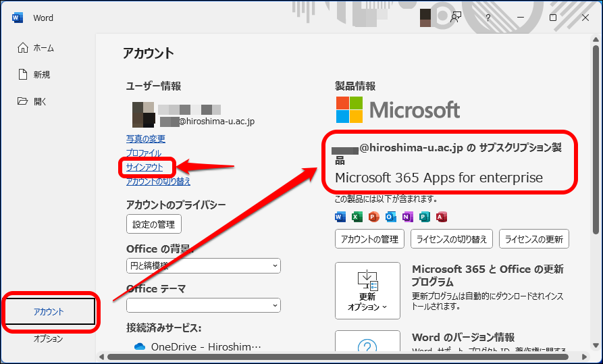Click the user avatar under ユーザー情報
Viewport: 603px width, 364px height.
click(144, 115)
